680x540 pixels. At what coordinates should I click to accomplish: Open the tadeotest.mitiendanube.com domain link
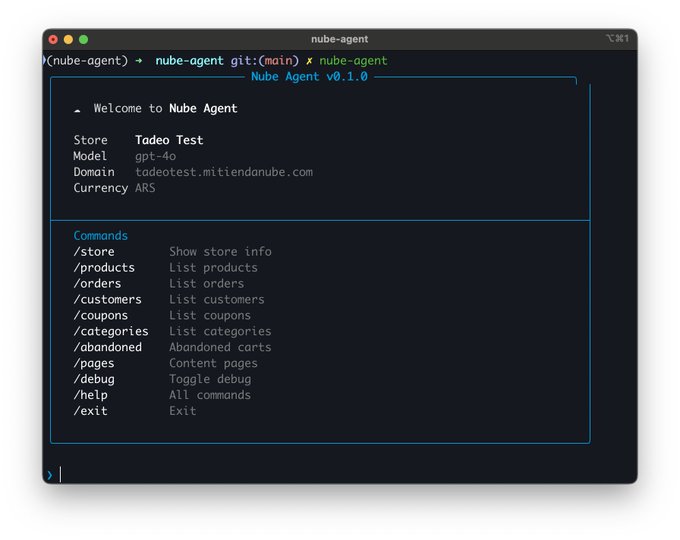(224, 172)
